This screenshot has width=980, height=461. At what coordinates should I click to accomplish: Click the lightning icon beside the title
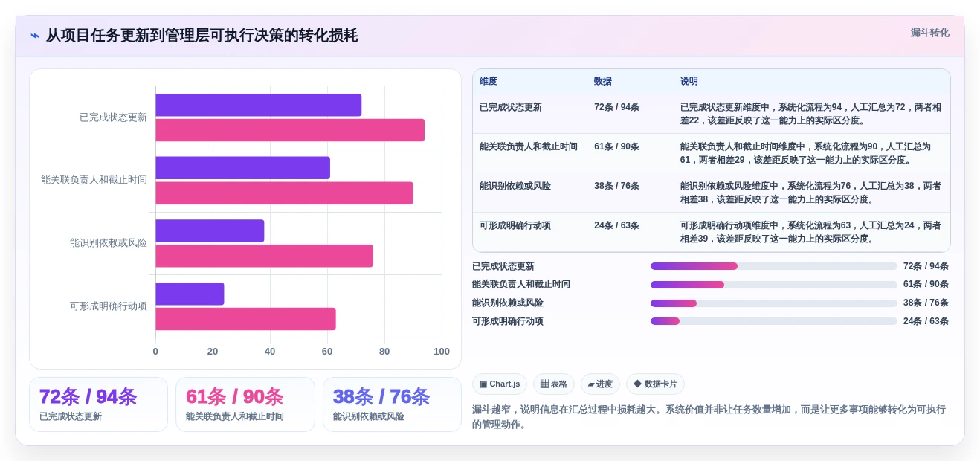tap(35, 36)
